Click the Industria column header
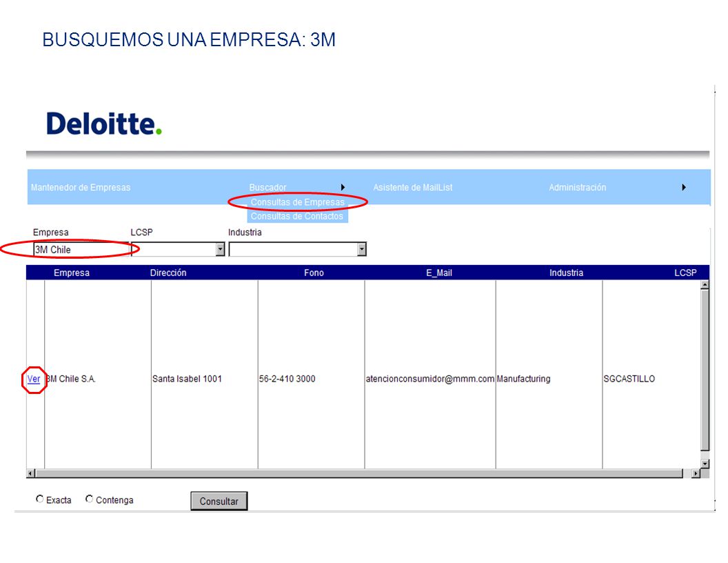This screenshot has width=728, height=563. 566,273
